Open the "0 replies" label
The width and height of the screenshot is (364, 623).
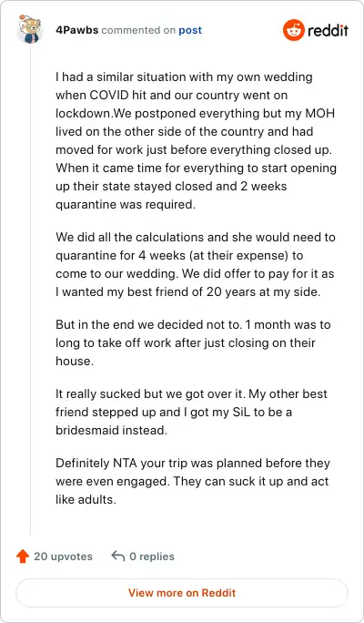(x=152, y=557)
